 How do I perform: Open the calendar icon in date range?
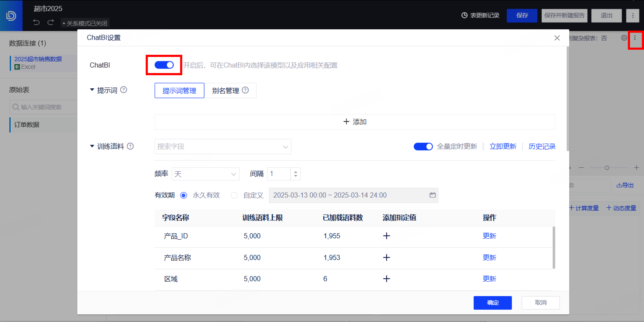click(432, 195)
